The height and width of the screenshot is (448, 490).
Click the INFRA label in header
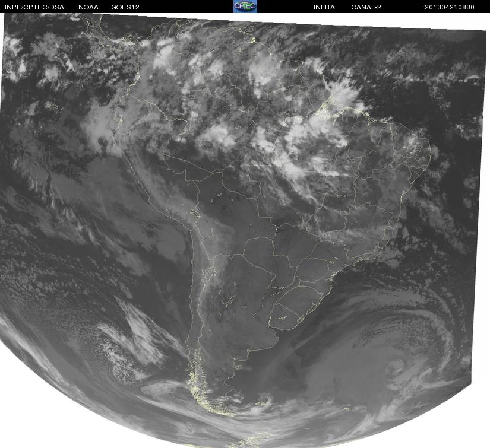(324, 7)
